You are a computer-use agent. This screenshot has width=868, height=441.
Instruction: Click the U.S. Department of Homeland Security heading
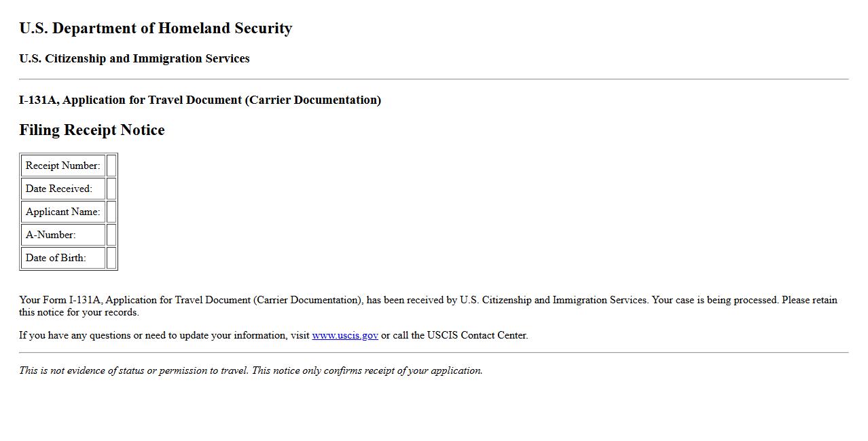156,28
